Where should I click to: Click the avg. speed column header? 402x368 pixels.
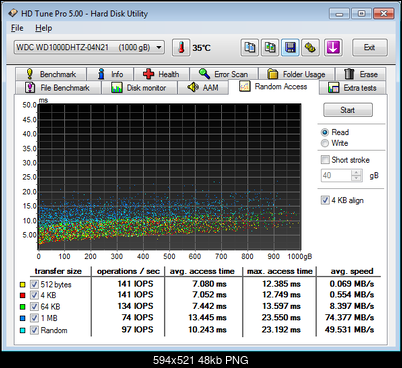point(352,271)
